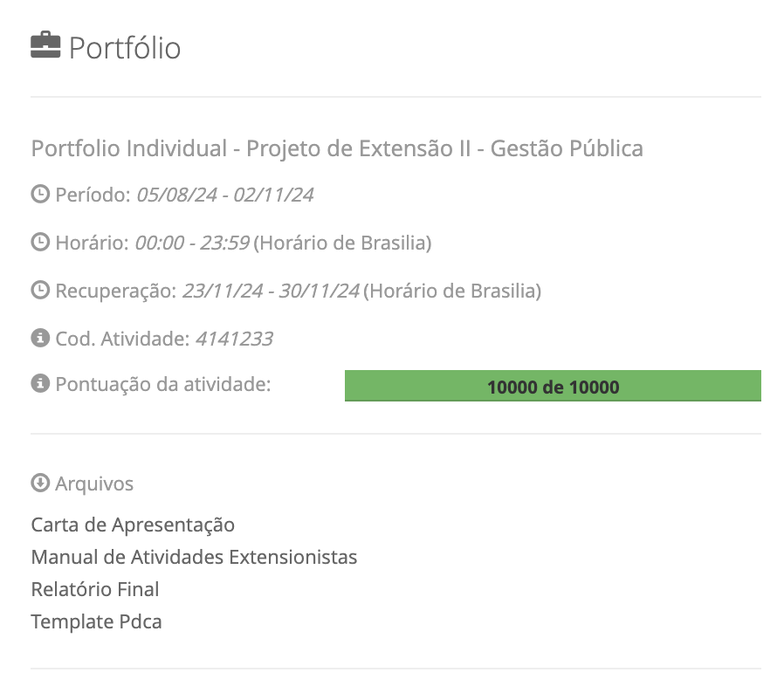This screenshot has width=784, height=693.
Task: Click the Portfólio page heading
Action: (x=125, y=47)
